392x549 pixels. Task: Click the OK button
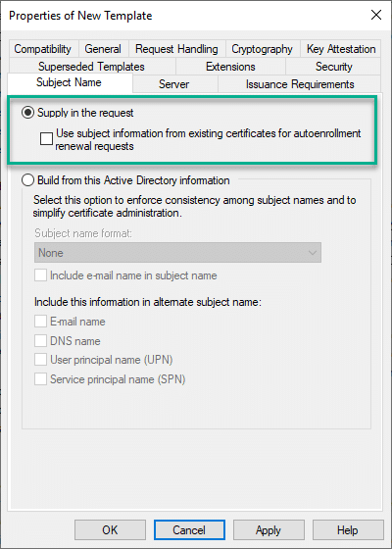point(110,529)
